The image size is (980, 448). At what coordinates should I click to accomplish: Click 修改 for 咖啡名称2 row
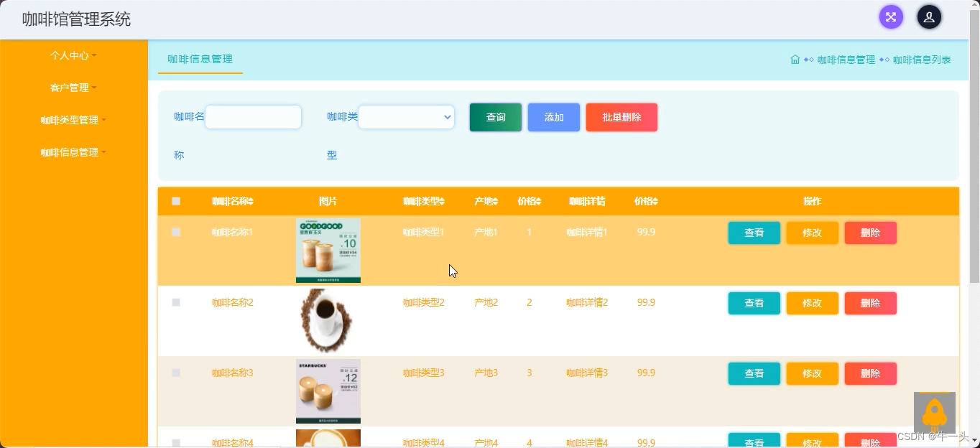[812, 303]
